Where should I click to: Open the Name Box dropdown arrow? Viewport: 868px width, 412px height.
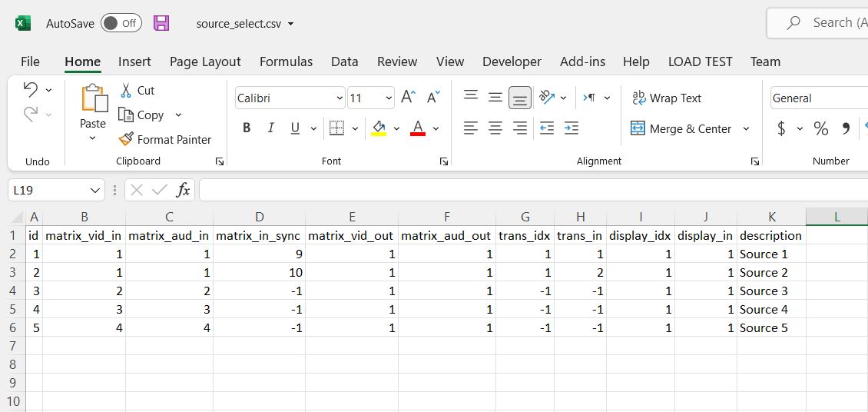[95, 190]
